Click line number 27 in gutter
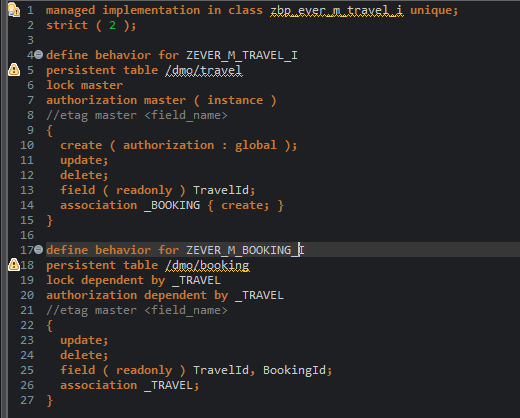Viewport: 520px width, 418px height. (x=27, y=400)
